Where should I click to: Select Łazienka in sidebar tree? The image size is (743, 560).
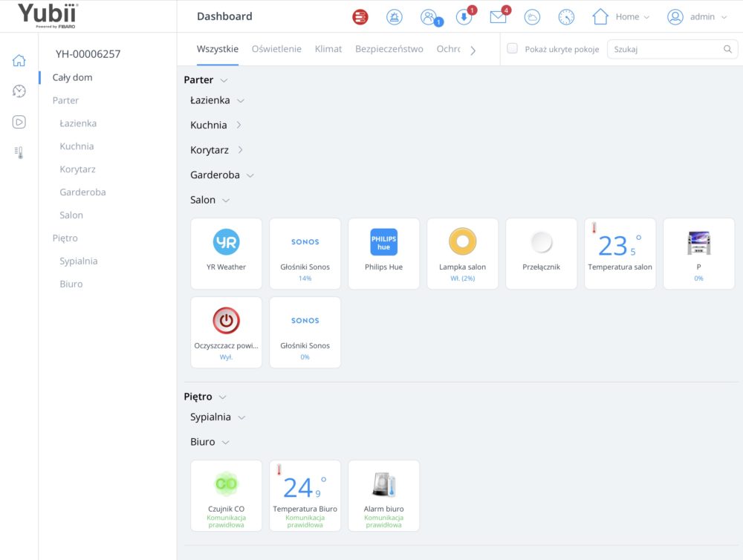coord(78,123)
